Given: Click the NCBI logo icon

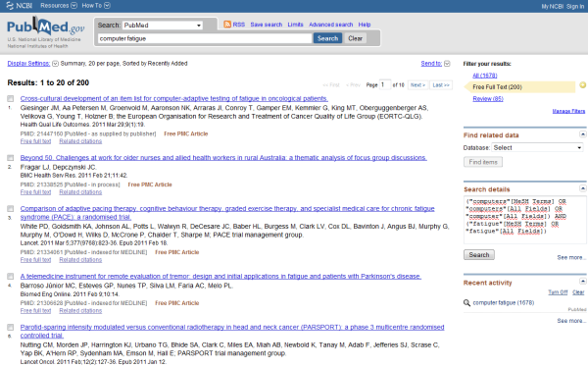Looking at the screenshot, I should [10, 6].
